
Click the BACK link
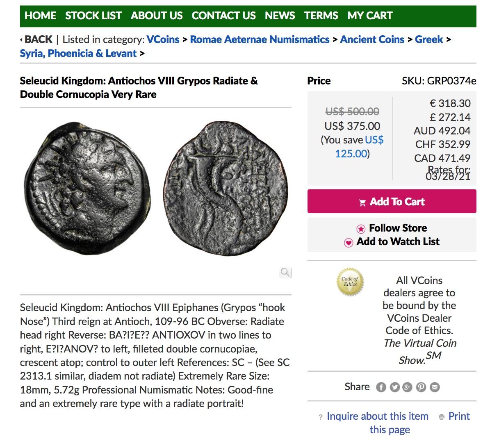pyautogui.click(x=38, y=39)
